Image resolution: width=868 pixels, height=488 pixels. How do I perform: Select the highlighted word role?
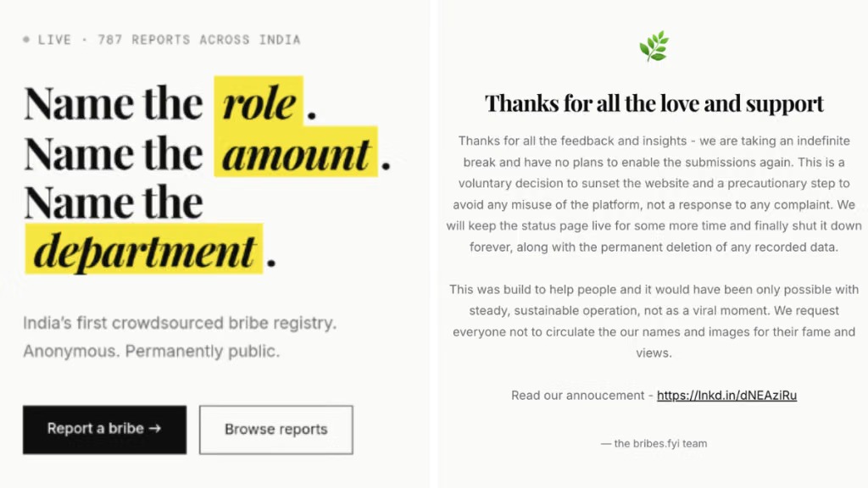click(259, 102)
